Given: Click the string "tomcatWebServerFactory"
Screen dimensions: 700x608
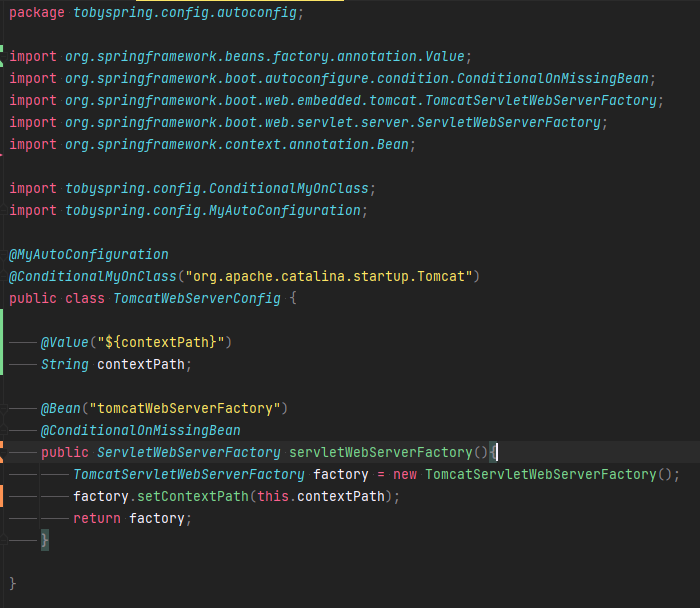Looking at the screenshot, I should pos(185,408).
